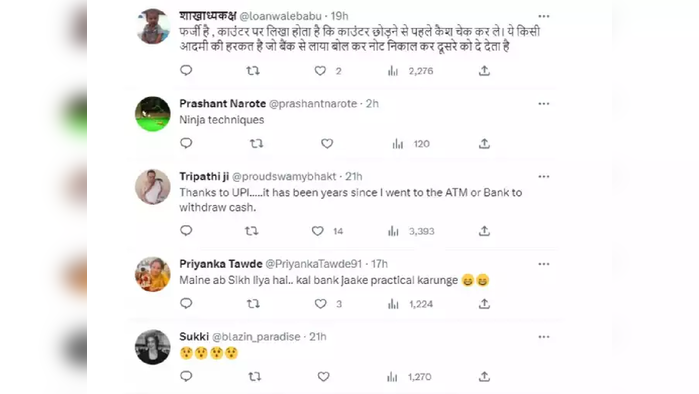Image resolution: width=699 pixels, height=394 pixels.
Task: Reply to Priyanka Tawde's tweet
Action: pyautogui.click(x=186, y=304)
